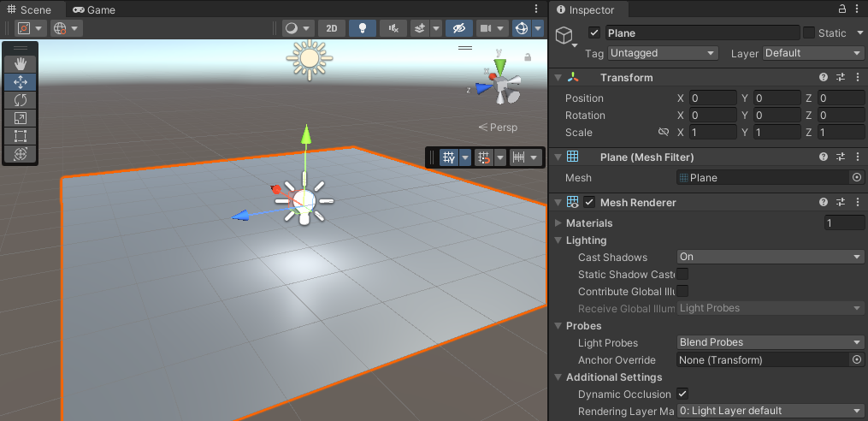Toggle 2D view mode button
The height and width of the screenshot is (421, 868).
pos(332,28)
